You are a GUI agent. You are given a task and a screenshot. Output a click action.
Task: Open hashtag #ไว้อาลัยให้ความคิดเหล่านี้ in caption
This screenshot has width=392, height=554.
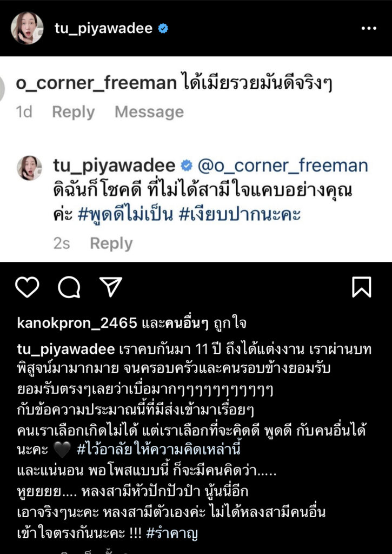tap(158, 450)
